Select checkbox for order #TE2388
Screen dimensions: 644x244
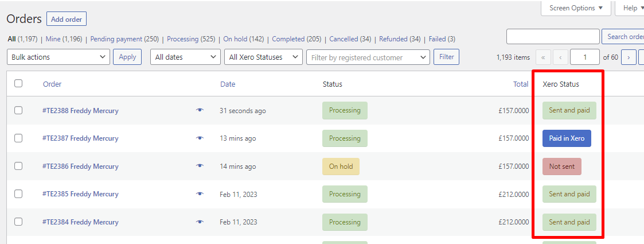click(18, 110)
